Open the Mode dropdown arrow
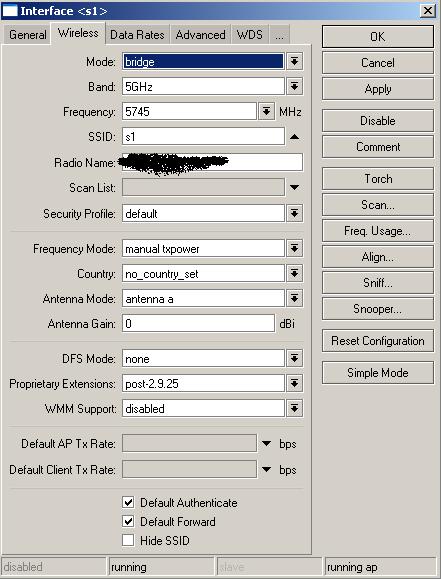 click(x=294, y=62)
